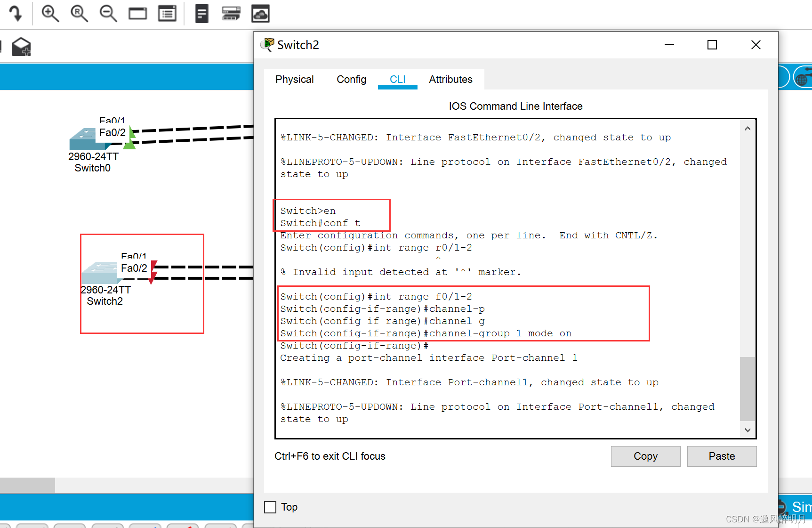Image resolution: width=812 pixels, height=528 pixels.
Task: Click the 'Switch2' window title text
Action: tap(298, 45)
